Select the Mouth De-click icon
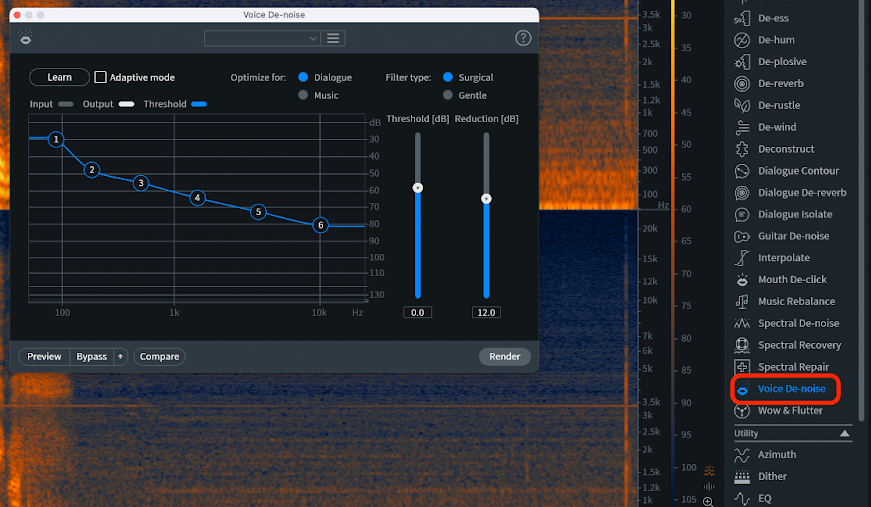The height and width of the screenshot is (507, 871). [x=742, y=279]
